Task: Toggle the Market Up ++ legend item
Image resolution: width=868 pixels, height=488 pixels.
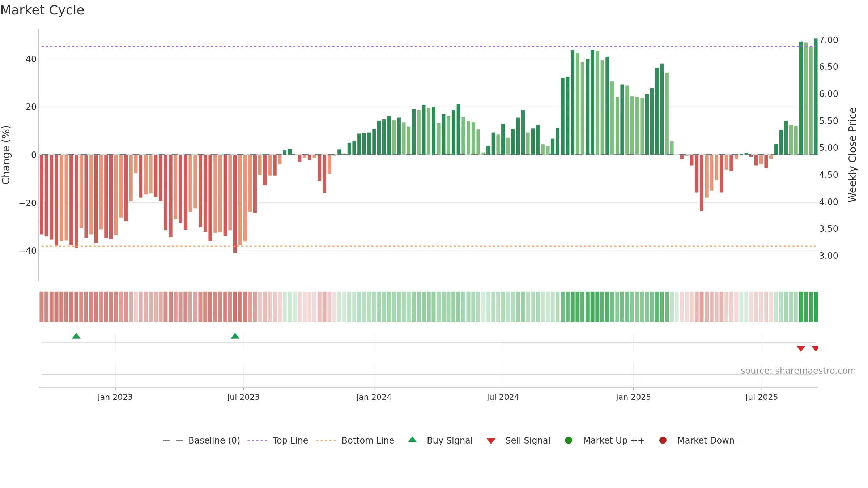Action: [605, 440]
